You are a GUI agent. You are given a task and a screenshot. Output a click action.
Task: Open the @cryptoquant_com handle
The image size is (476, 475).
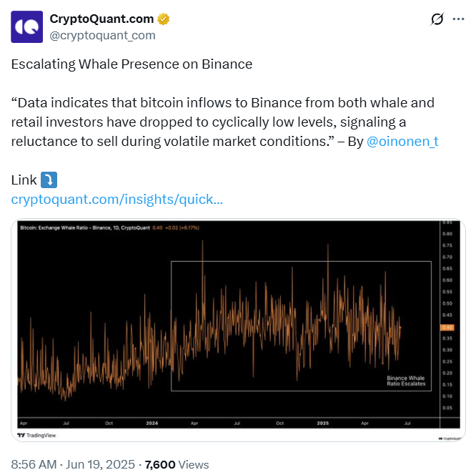pyautogui.click(x=102, y=36)
